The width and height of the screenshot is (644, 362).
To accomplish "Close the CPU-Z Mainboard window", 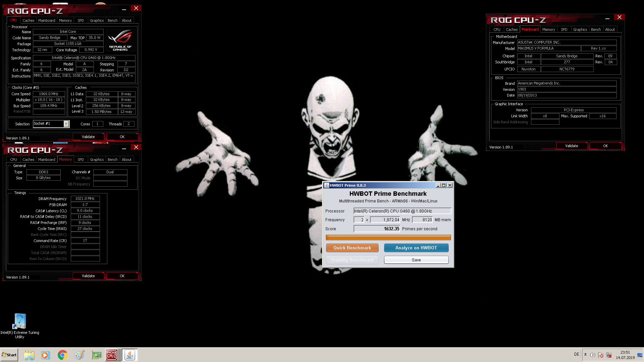I will point(620,17).
